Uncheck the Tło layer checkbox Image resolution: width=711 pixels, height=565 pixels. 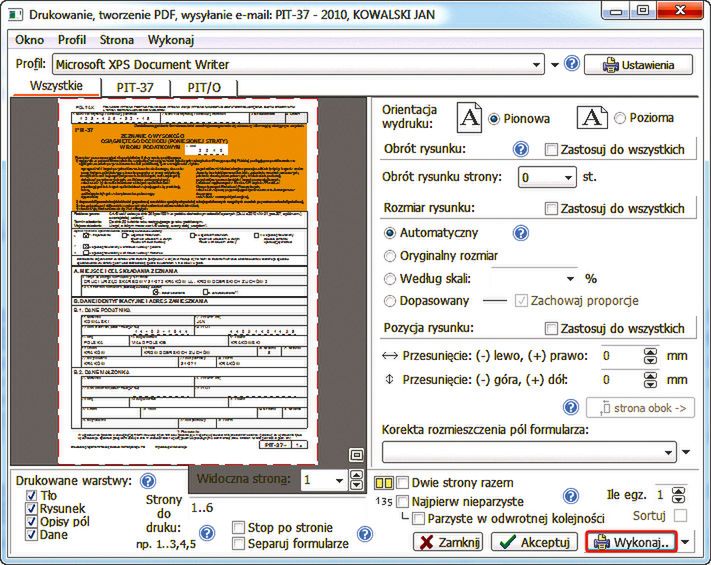[31, 495]
